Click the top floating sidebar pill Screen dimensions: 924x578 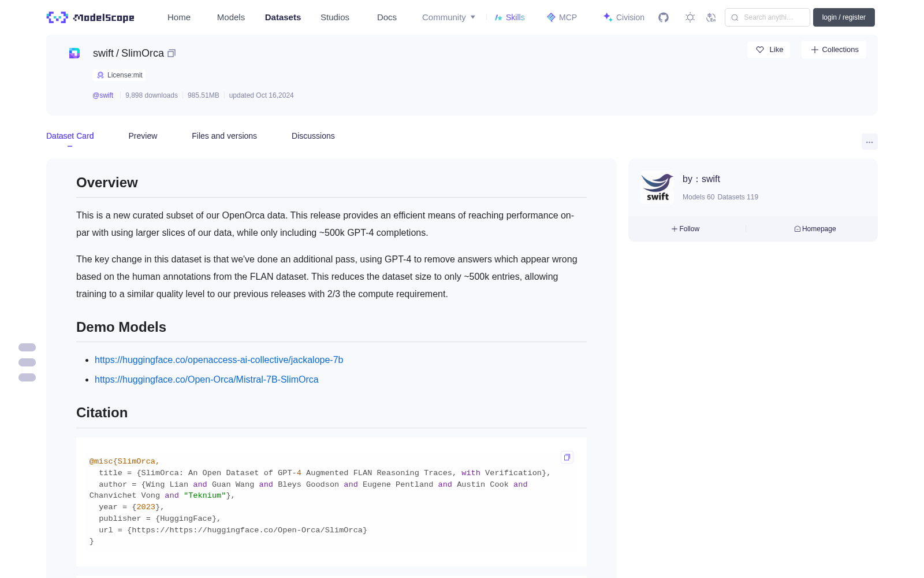coord(27,347)
